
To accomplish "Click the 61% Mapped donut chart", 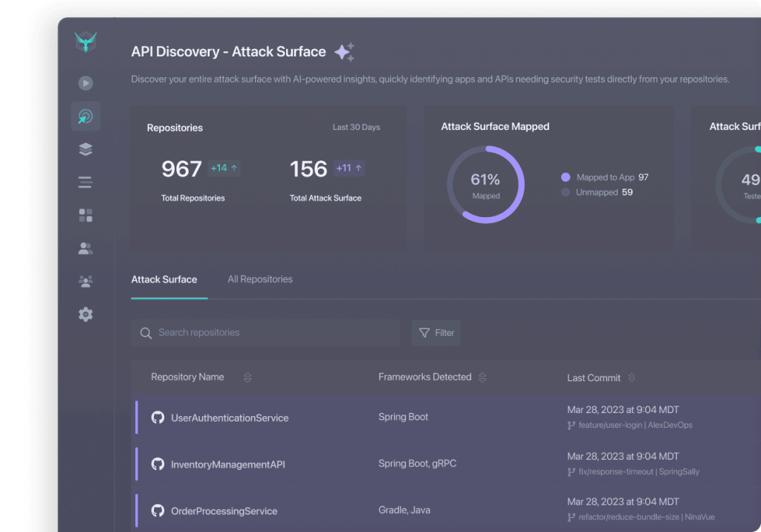I will tap(485, 184).
